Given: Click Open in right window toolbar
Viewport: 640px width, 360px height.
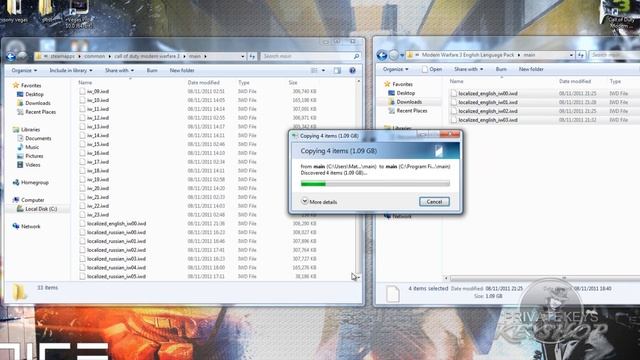Looking at the screenshot, I should (x=432, y=69).
